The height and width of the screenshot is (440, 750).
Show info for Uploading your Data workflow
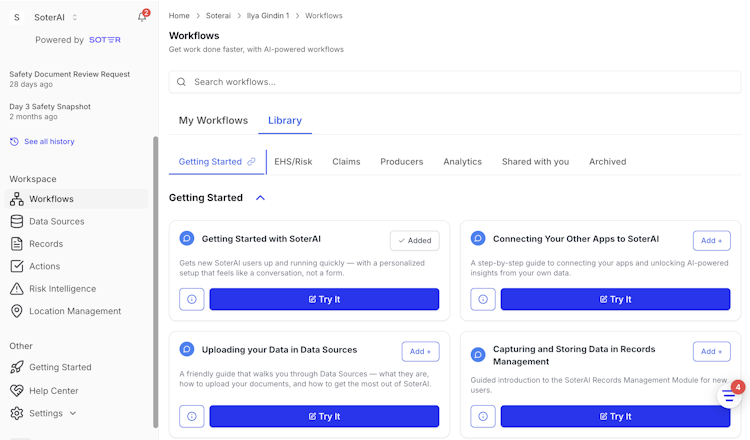click(x=192, y=417)
